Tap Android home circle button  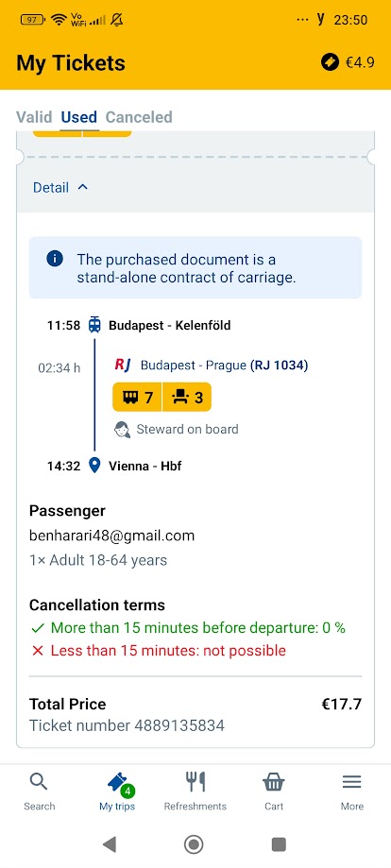click(x=194, y=844)
